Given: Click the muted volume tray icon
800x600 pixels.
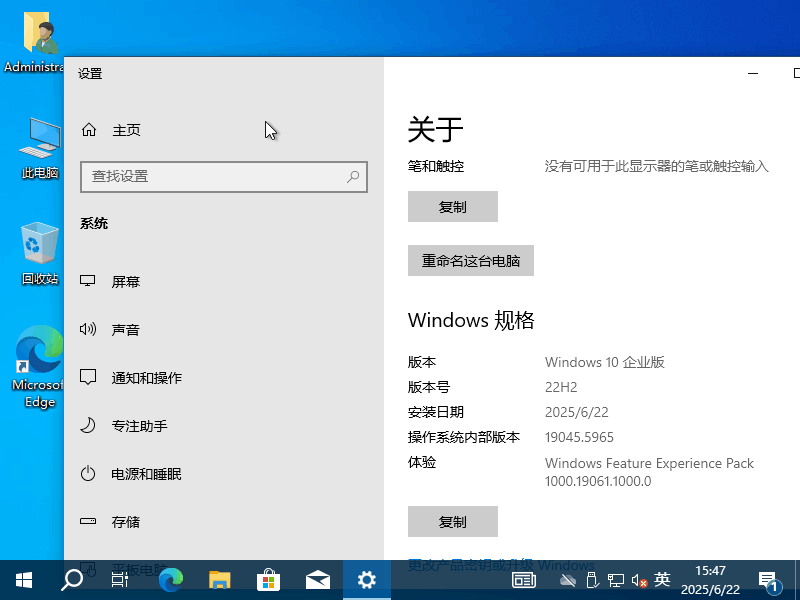Looking at the screenshot, I should (x=639, y=580).
